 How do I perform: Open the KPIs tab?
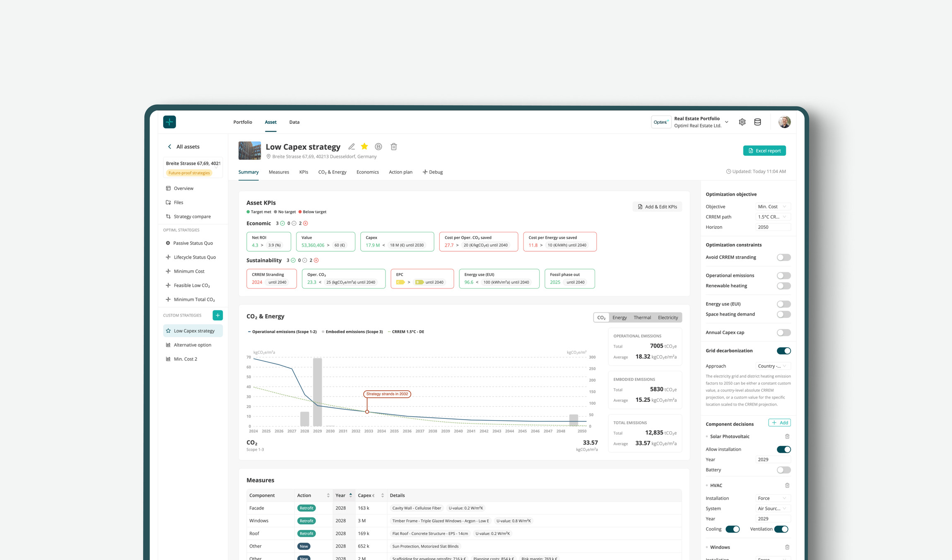point(304,172)
